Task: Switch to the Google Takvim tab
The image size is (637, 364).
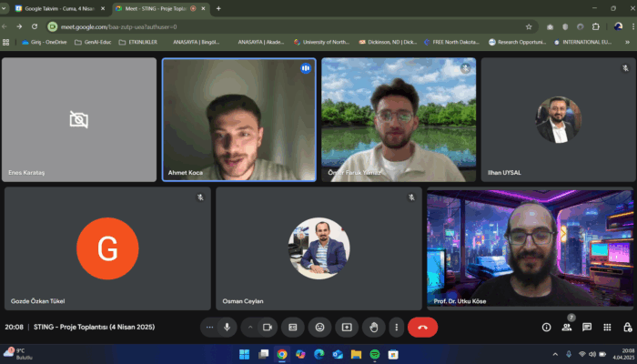Action: (56, 8)
